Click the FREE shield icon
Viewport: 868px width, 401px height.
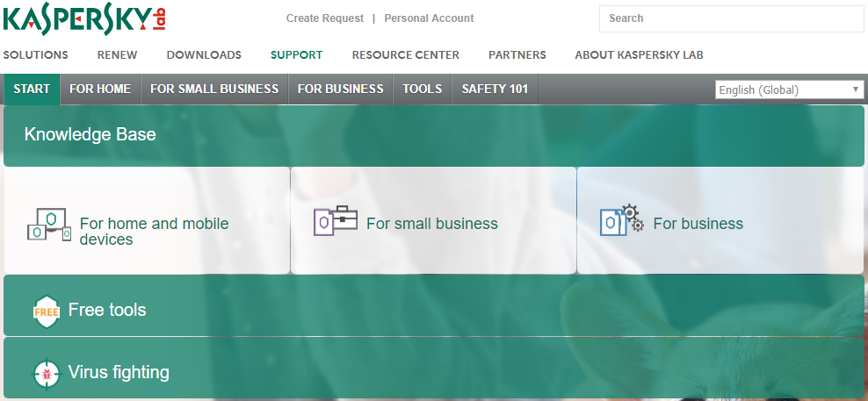[x=47, y=312]
